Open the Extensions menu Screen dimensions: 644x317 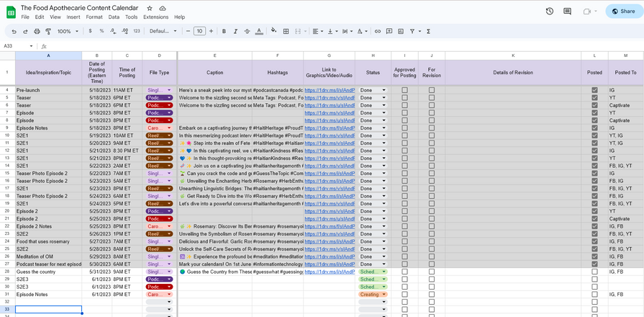tap(155, 17)
